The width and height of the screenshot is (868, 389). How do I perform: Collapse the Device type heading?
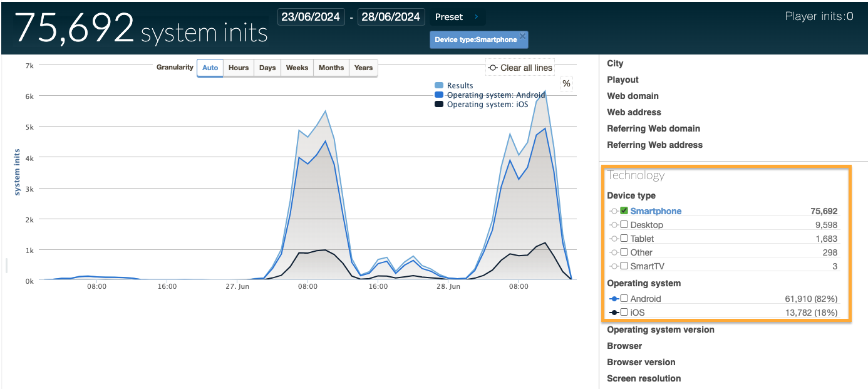(x=631, y=195)
